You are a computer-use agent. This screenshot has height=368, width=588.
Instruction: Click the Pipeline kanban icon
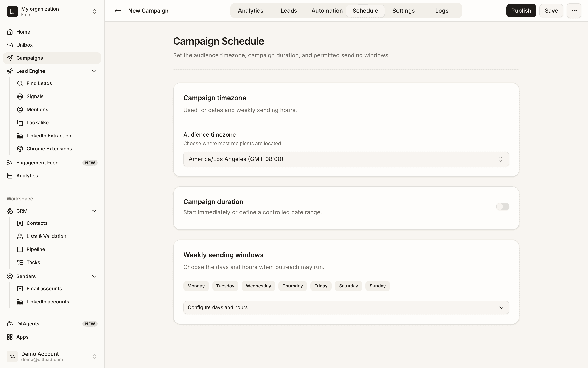coord(20,249)
